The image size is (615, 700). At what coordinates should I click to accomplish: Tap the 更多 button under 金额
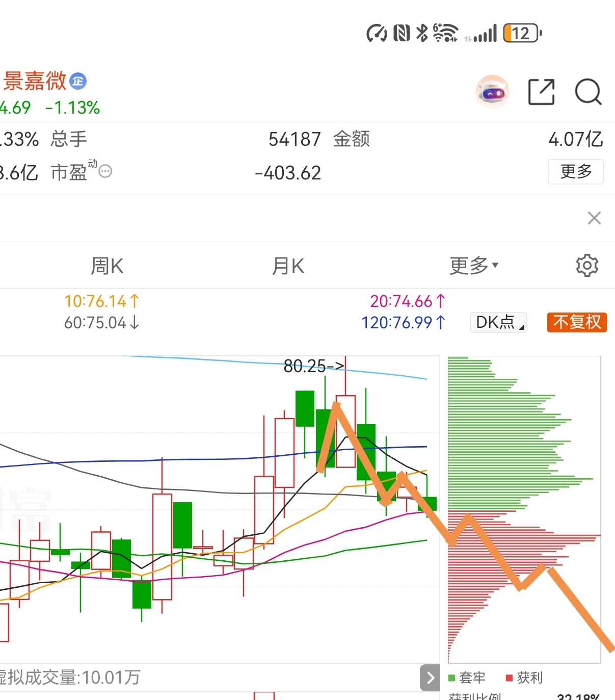[576, 172]
